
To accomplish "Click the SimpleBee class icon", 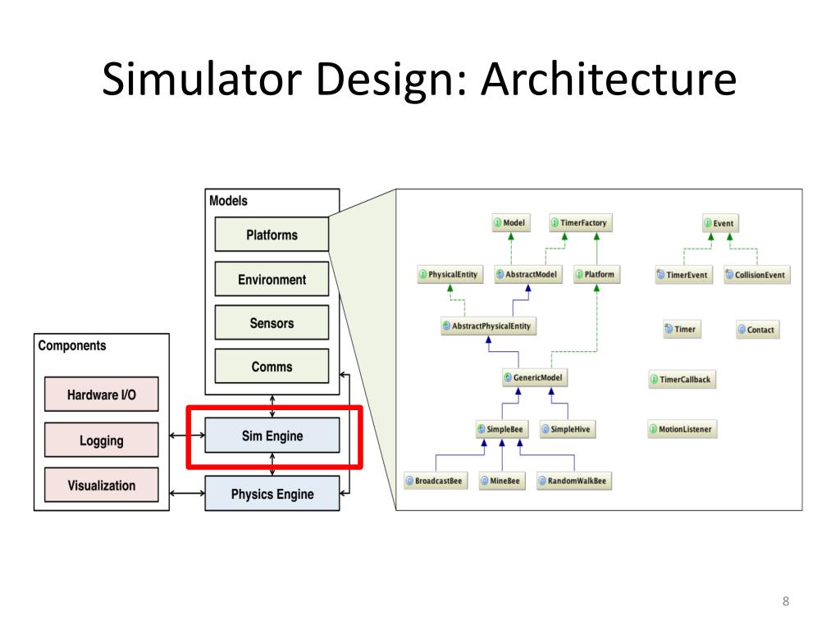I will pyautogui.click(x=481, y=429).
